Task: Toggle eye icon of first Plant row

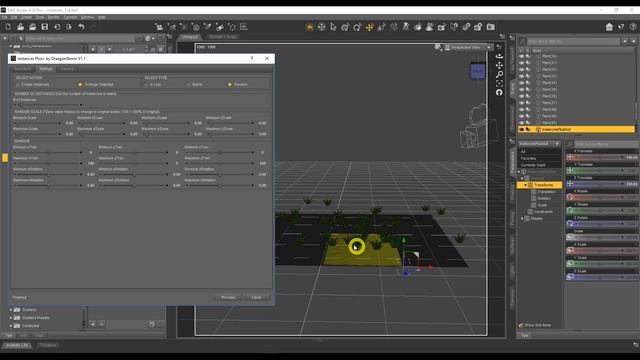Action: [x=521, y=56]
